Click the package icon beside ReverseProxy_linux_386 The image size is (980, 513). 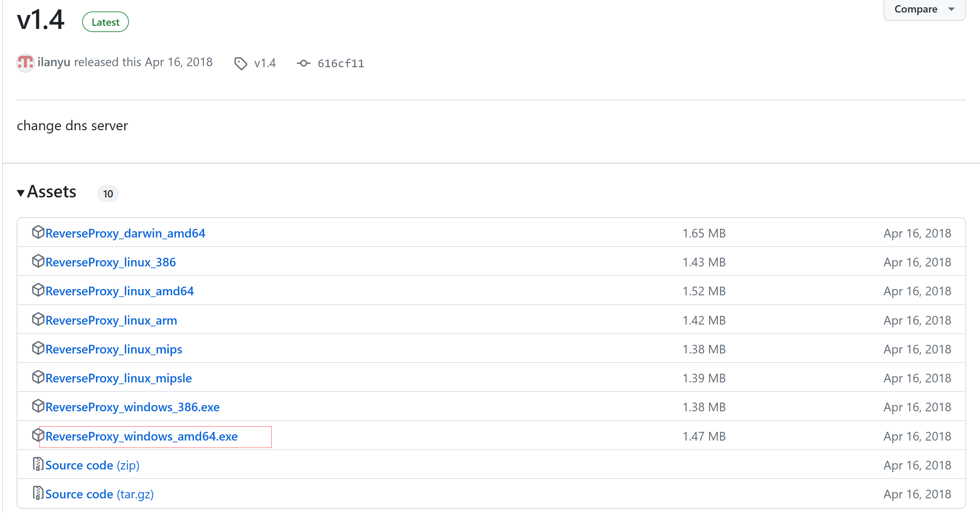pos(38,261)
